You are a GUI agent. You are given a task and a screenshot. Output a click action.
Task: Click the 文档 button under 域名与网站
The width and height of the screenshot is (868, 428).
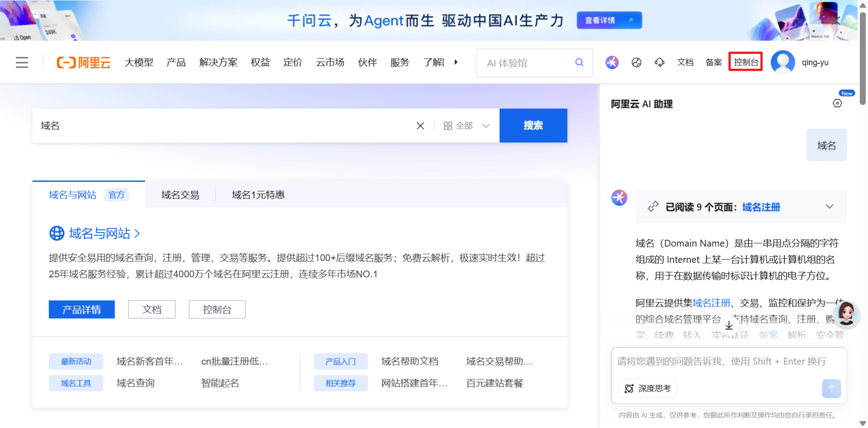coord(152,310)
